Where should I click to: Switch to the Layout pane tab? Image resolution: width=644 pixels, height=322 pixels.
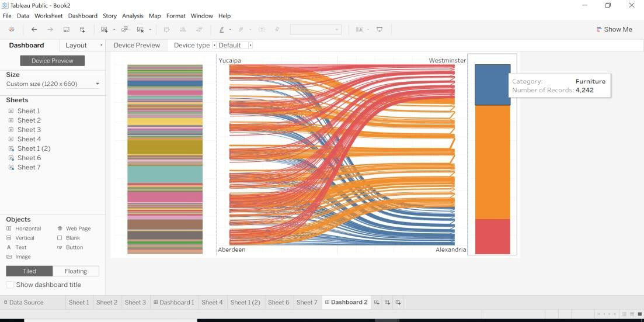tap(76, 45)
